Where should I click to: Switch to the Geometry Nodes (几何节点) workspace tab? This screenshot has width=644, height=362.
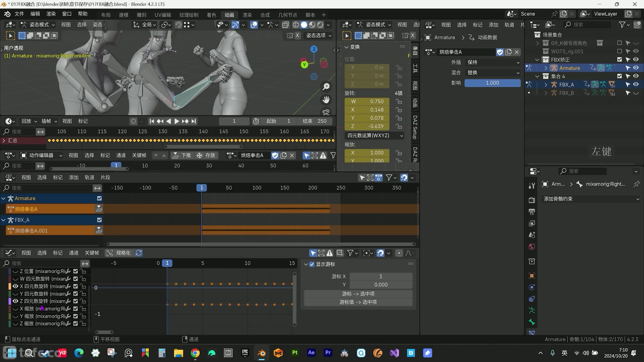(288, 15)
